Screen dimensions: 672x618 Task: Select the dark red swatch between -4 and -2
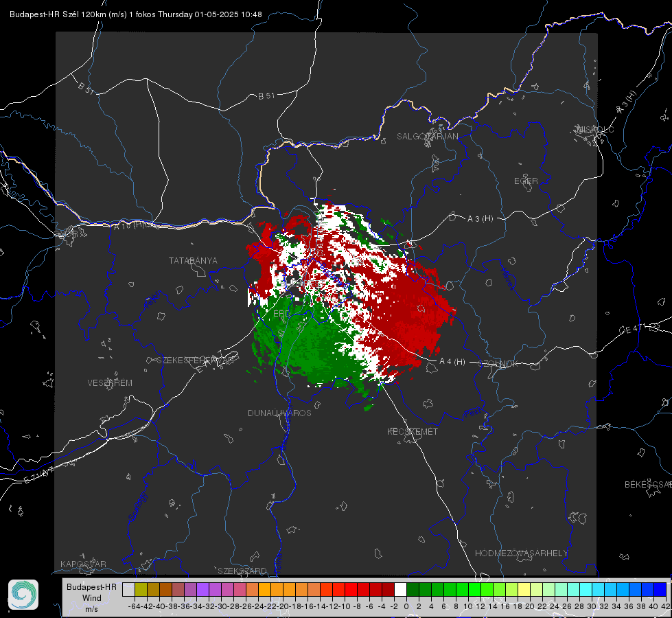(388, 589)
